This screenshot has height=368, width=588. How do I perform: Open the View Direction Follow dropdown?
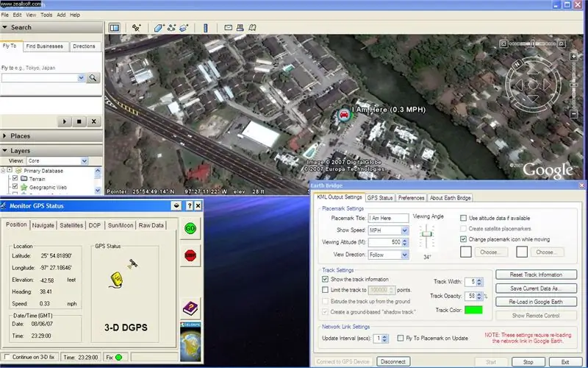coord(405,255)
